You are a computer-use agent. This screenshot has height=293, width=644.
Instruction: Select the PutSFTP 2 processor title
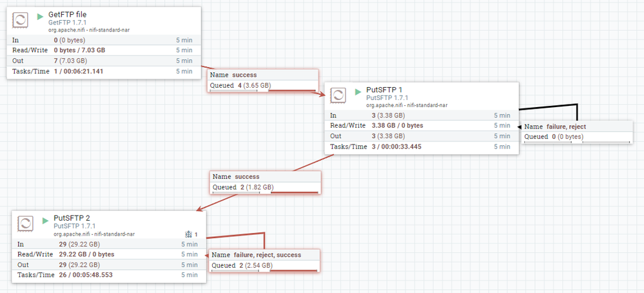tap(72, 218)
